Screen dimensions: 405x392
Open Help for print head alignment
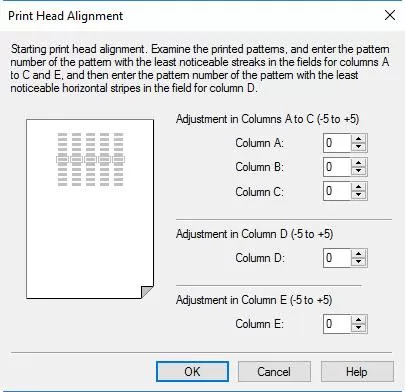pyautogui.click(x=357, y=372)
